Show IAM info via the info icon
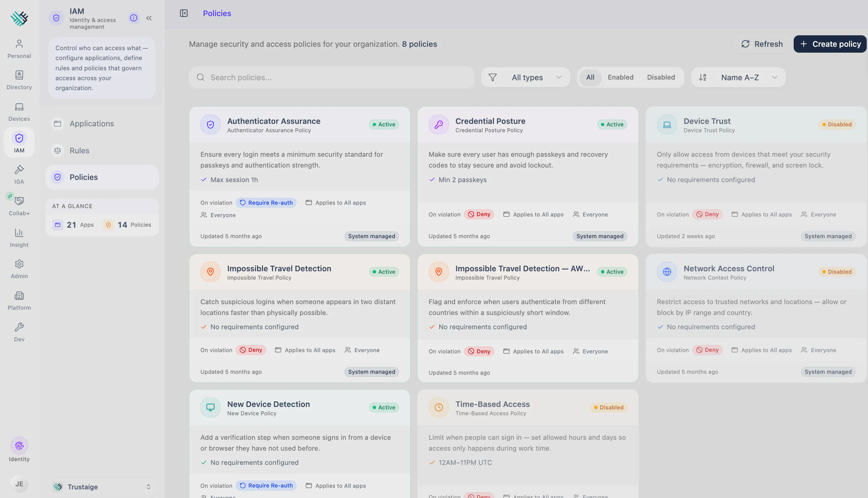868x498 pixels. tap(134, 18)
